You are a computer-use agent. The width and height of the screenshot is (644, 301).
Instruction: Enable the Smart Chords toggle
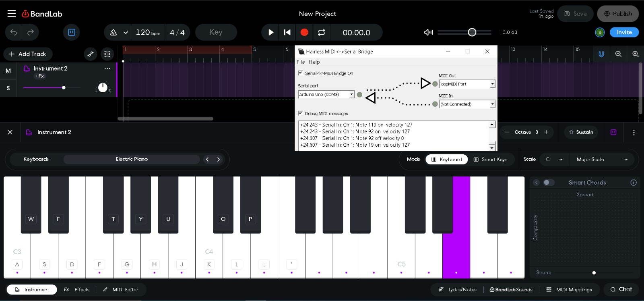(549, 183)
